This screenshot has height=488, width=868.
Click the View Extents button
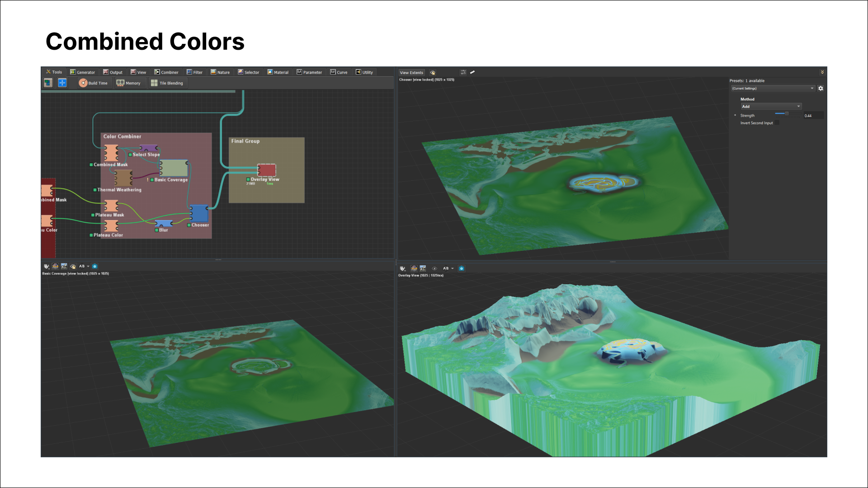(x=411, y=73)
